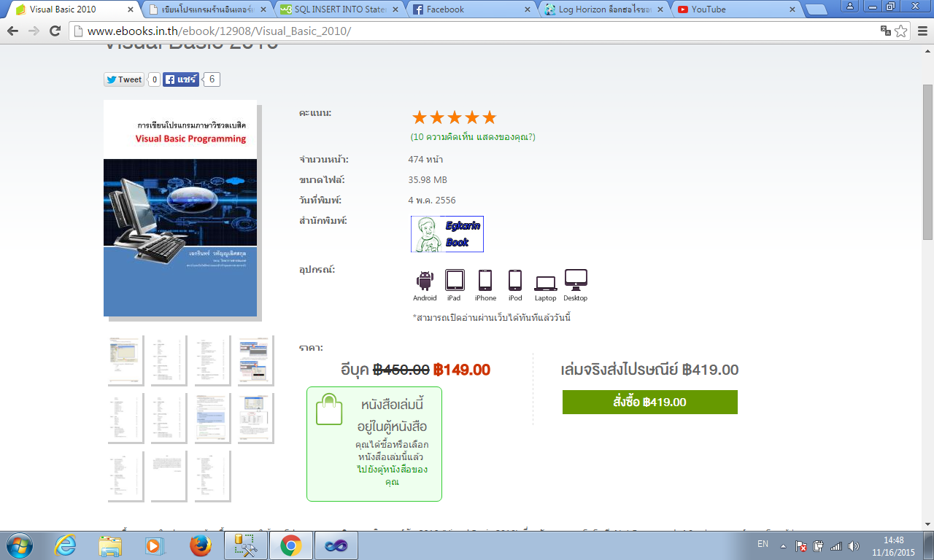Click the publish date 4 พ.ค. 2556
This screenshot has width=934, height=560.
(432, 200)
